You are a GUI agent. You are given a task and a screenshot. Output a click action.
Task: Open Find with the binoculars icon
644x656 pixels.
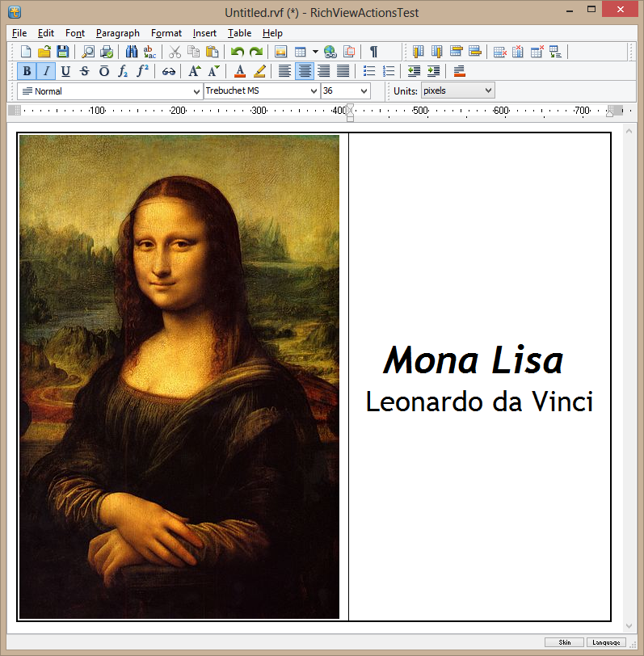click(133, 52)
